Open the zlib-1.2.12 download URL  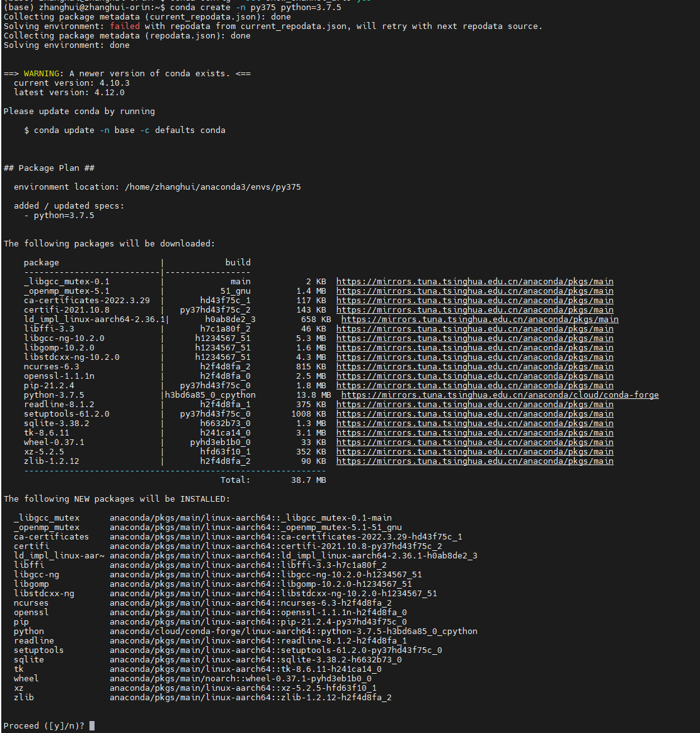[474, 461]
